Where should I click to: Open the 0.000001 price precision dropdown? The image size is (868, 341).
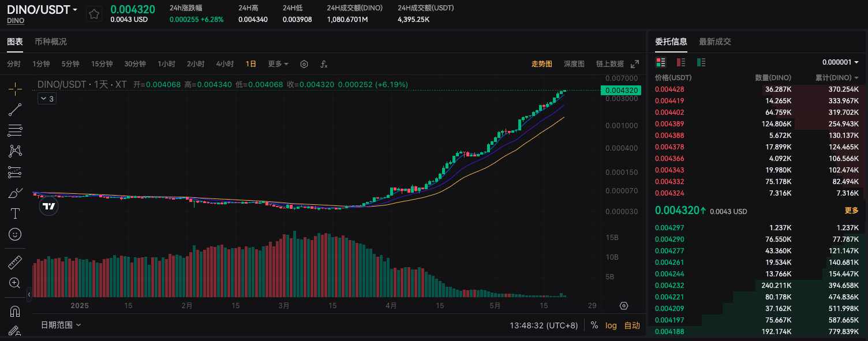click(x=840, y=62)
